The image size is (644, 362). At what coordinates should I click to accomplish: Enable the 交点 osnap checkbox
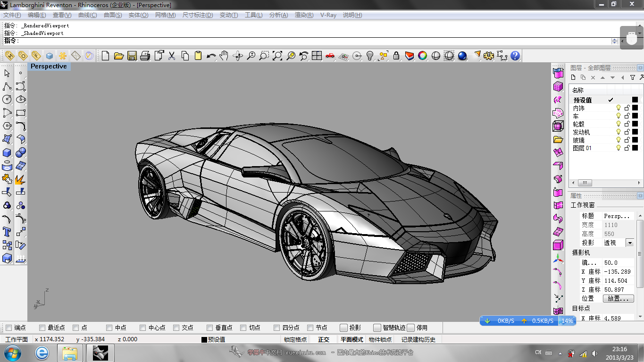[176, 328]
